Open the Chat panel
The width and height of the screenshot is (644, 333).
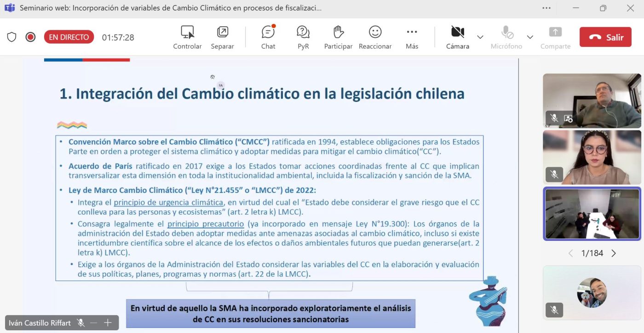click(x=268, y=37)
